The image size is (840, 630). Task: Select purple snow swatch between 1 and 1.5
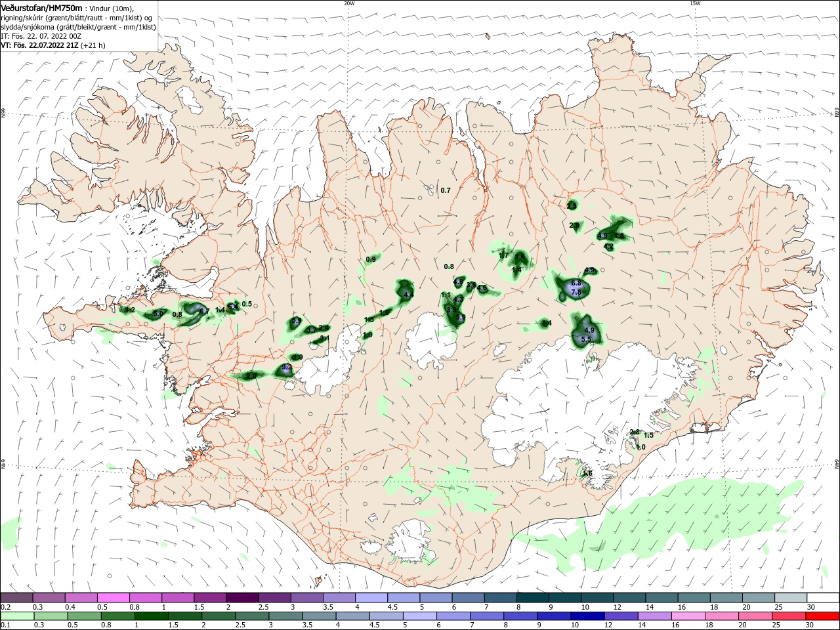pyautogui.click(x=177, y=598)
